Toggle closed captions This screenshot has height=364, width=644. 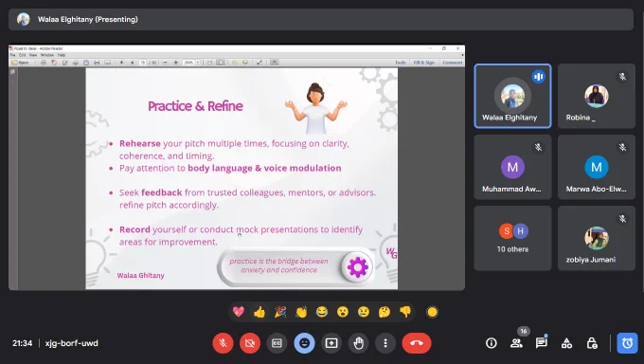point(277,343)
